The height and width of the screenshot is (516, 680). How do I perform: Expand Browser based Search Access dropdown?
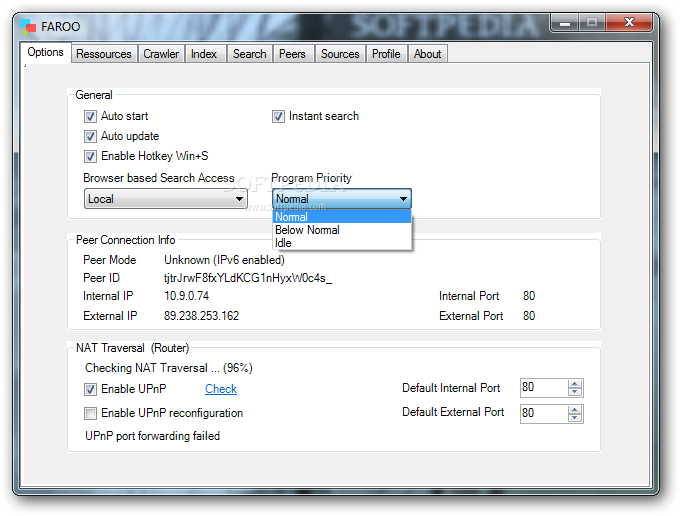click(x=166, y=199)
